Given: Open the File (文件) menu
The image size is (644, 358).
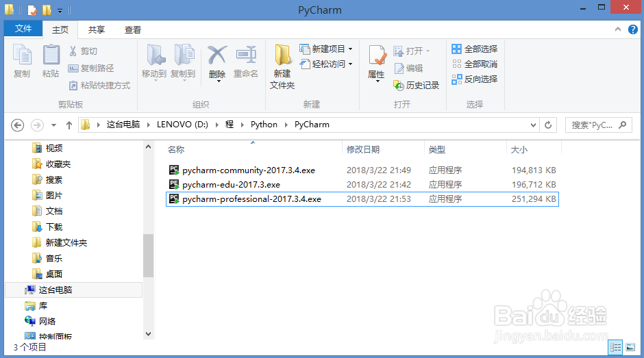Looking at the screenshot, I should pyautogui.click(x=23, y=29).
